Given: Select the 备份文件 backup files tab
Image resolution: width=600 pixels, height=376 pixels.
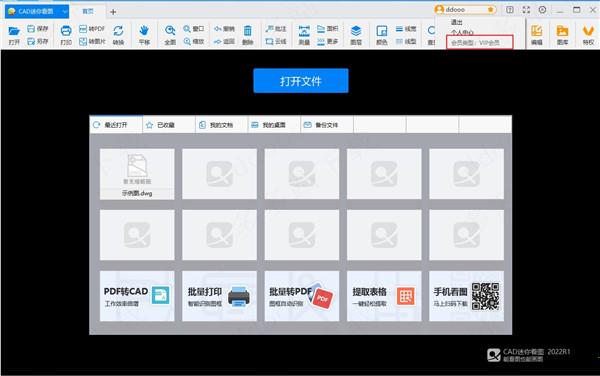Looking at the screenshot, I should [x=327, y=125].
